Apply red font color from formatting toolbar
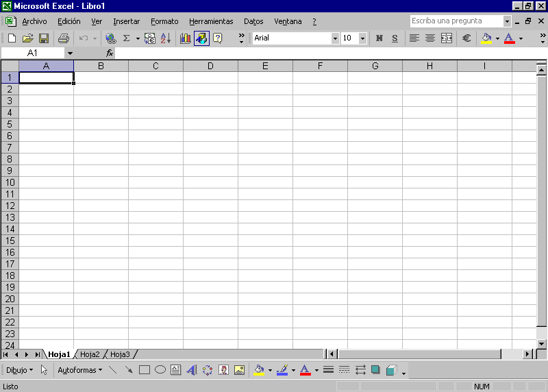The image size is (548, 392). (509, 38)
